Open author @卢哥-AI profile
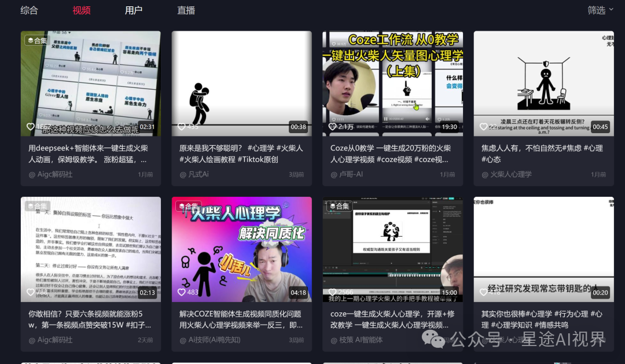This screenshot has height=364, width=625. [347, 174]
